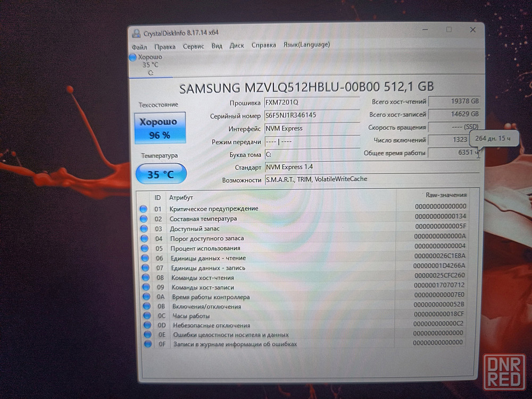The height and width of the screenshot is (399, 532).
Task: Click the Общее время работы value 6351
Action: tap(454, 152)
